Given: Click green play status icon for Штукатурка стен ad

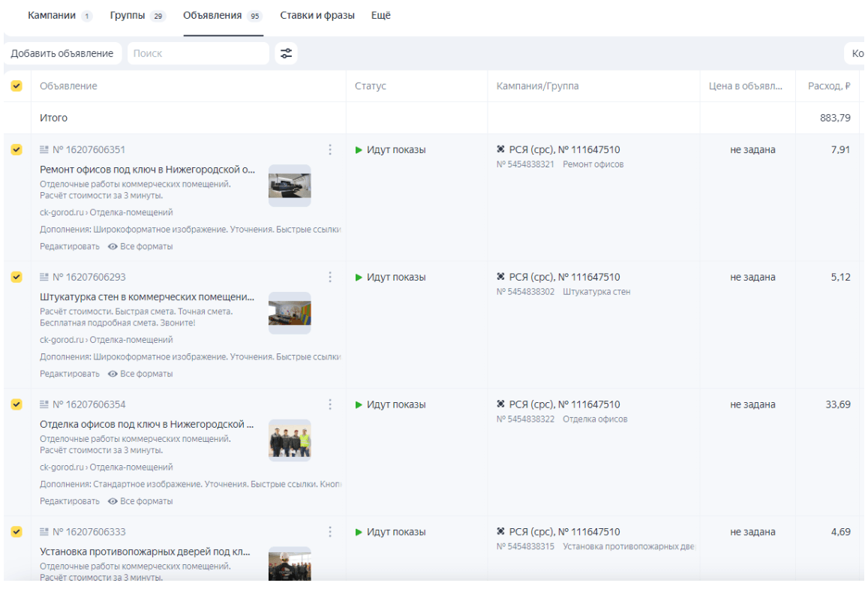Looking at the screenshot, I should pyautogui.click(x=359, y=278).
